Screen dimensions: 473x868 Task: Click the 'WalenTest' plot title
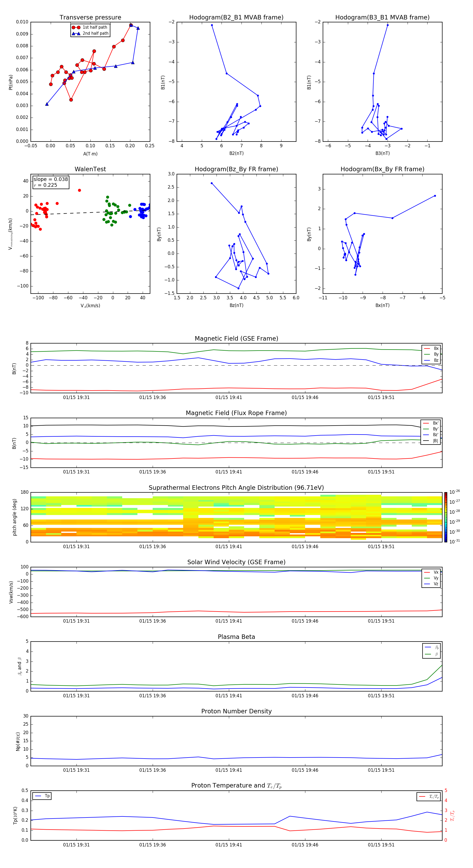tap(90, 169)
